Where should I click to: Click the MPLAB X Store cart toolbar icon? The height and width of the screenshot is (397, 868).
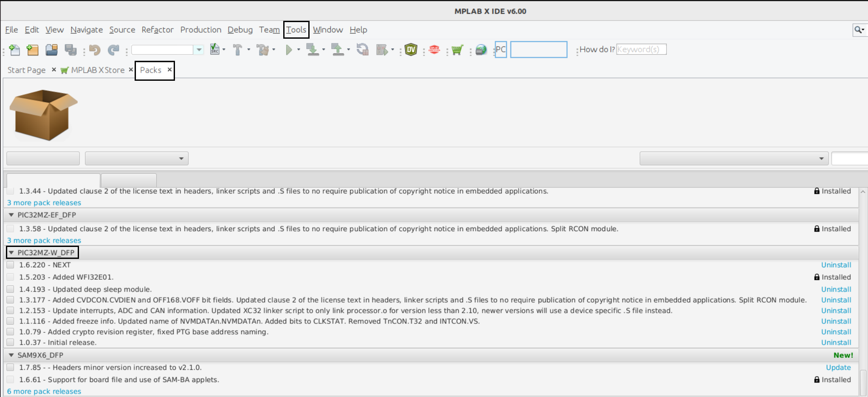[457, 50]
